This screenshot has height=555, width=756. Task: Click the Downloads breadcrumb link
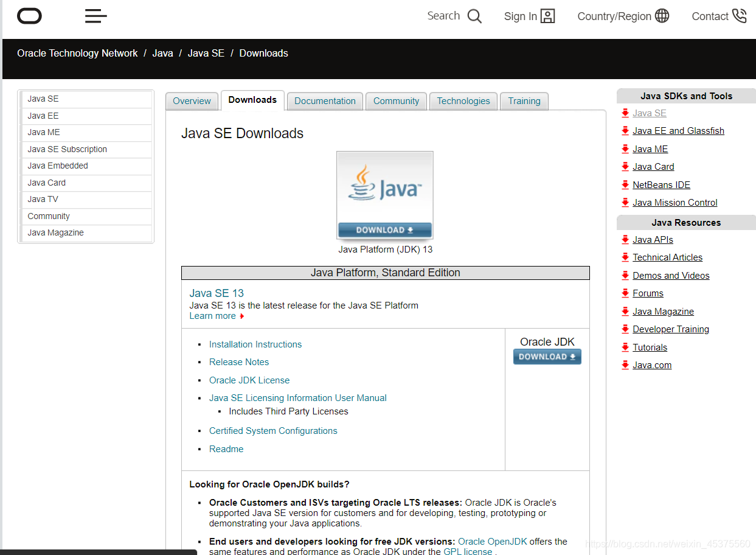263,54
